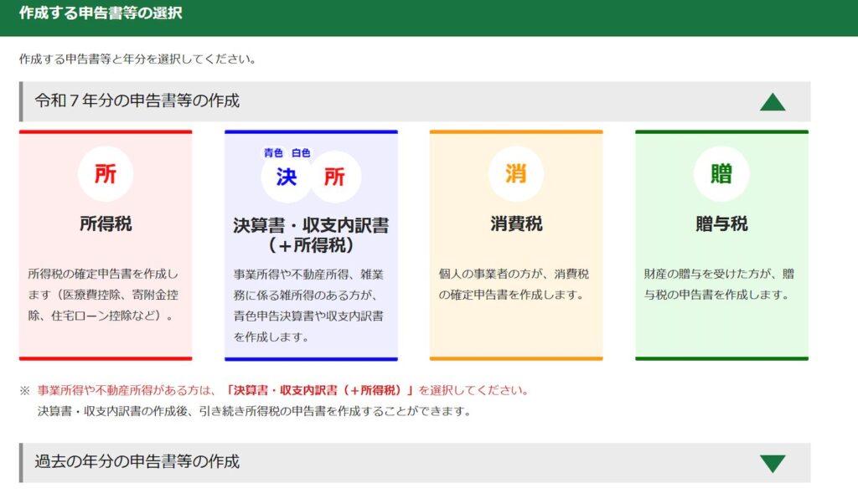The image size is (858, 504).
Task: Collapse the 令和７年分 section with the up triangle
Action: pyautogui.click(x=772, y=102)
